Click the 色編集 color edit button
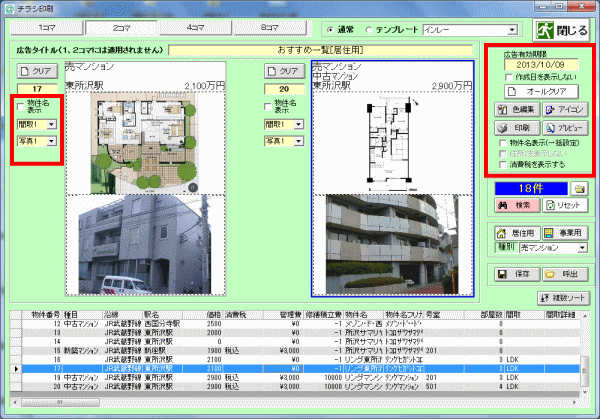 pyautogui.click(x=517, y=110)
